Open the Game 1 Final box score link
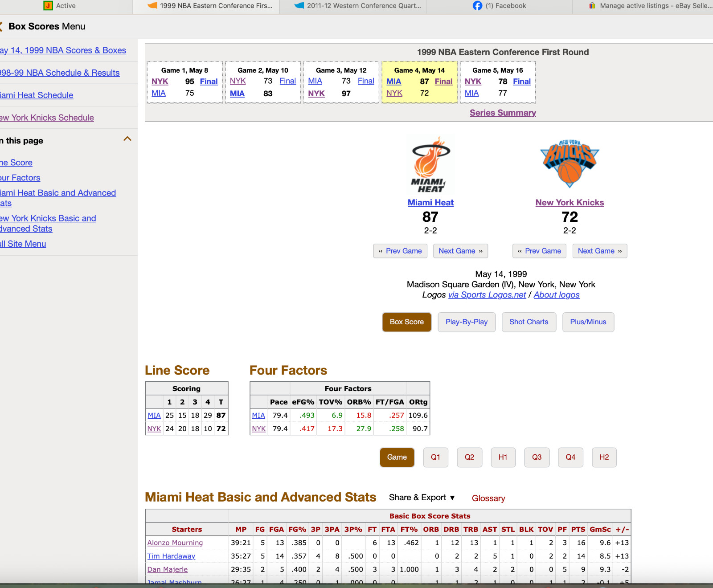Image resolution: width=713 pixels, height=588 pixels. tap(209, 82)
